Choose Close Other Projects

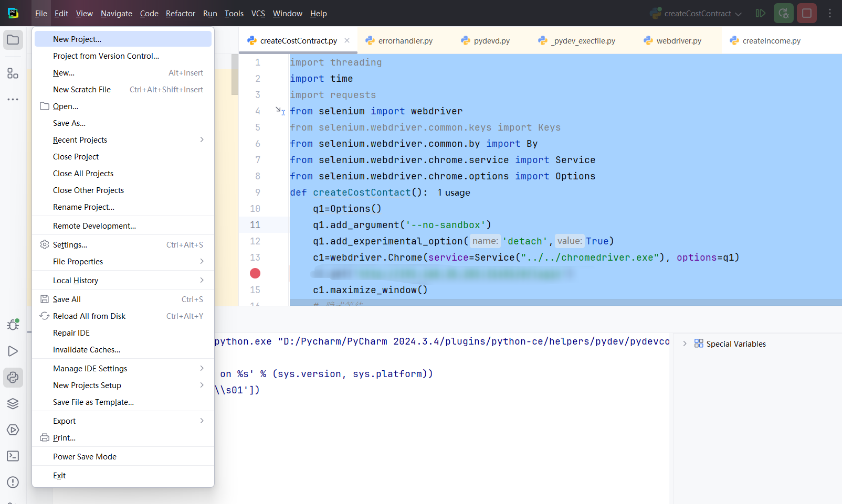tap(123, 190)
